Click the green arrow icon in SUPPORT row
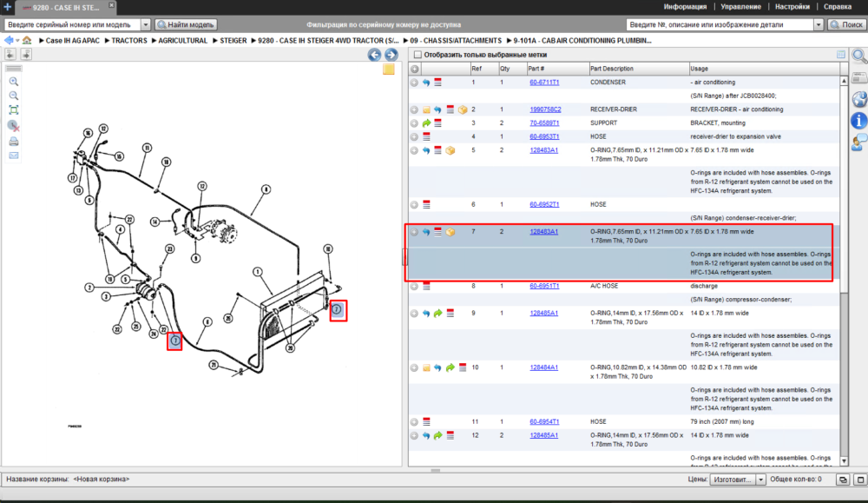868x503 pixels. (x=426, y=123)
